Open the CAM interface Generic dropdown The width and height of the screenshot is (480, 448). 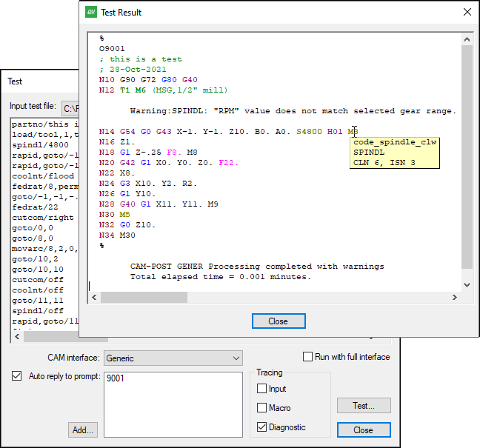click(173, 358)
